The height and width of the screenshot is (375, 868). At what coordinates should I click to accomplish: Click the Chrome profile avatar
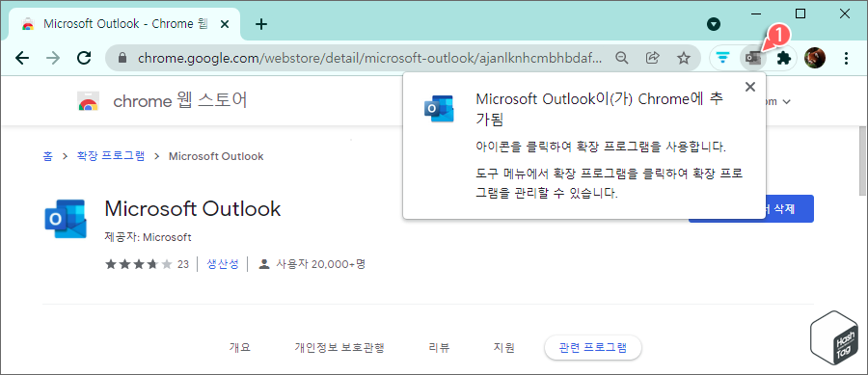click(815, 58)
